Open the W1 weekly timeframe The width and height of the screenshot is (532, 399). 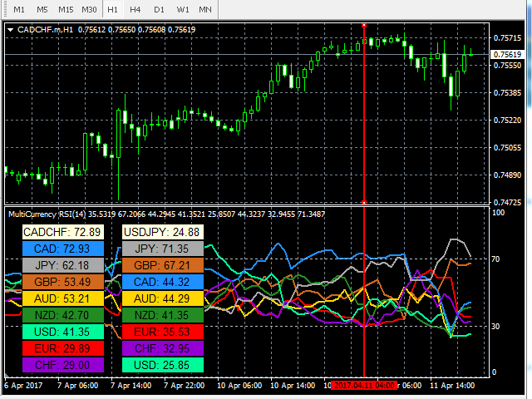pos(182,9)
